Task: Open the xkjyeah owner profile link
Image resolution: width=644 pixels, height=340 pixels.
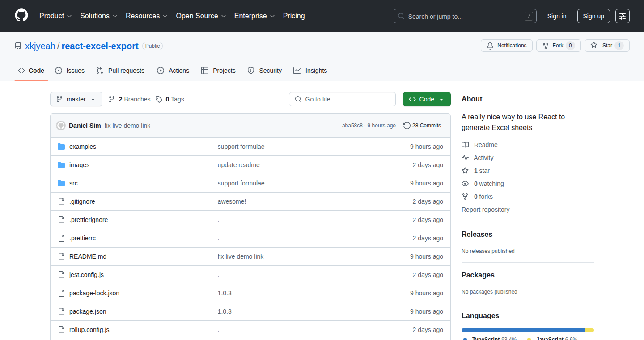Action: [40, 46]
